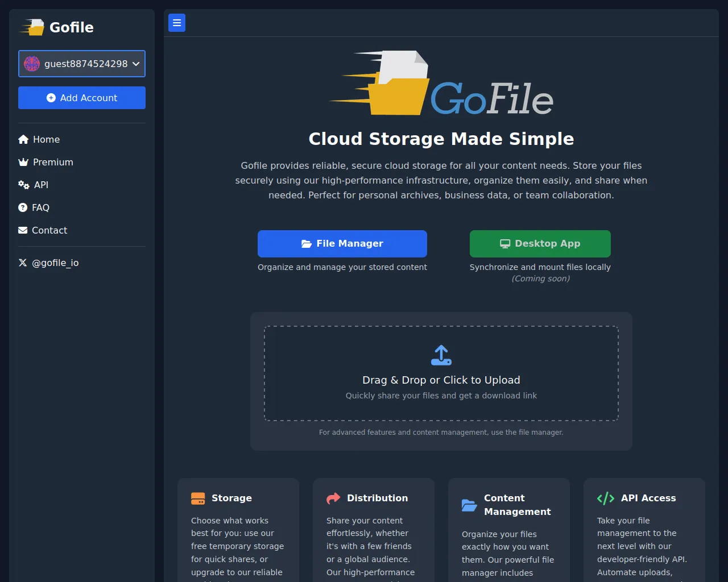Open the Premium page via crown icon
728x582 pixels.
pos(23,162)
